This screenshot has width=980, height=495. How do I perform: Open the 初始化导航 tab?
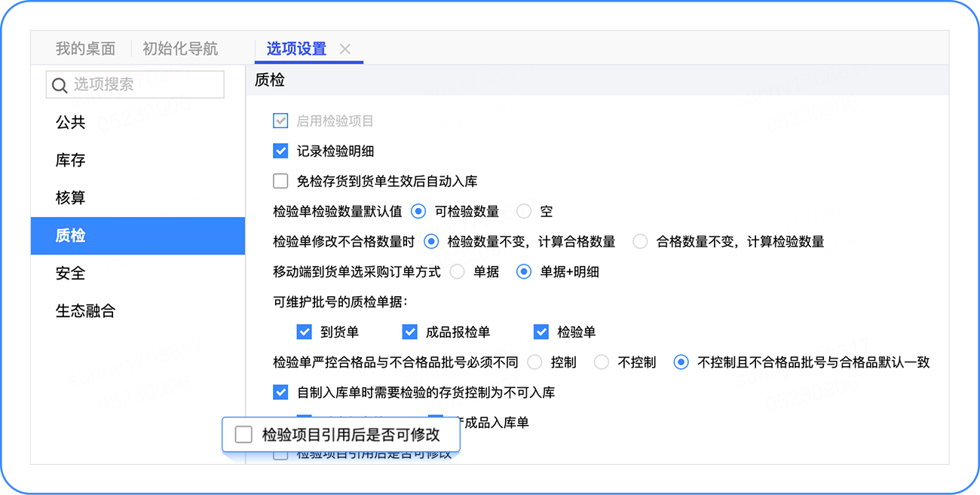point(180,49)
